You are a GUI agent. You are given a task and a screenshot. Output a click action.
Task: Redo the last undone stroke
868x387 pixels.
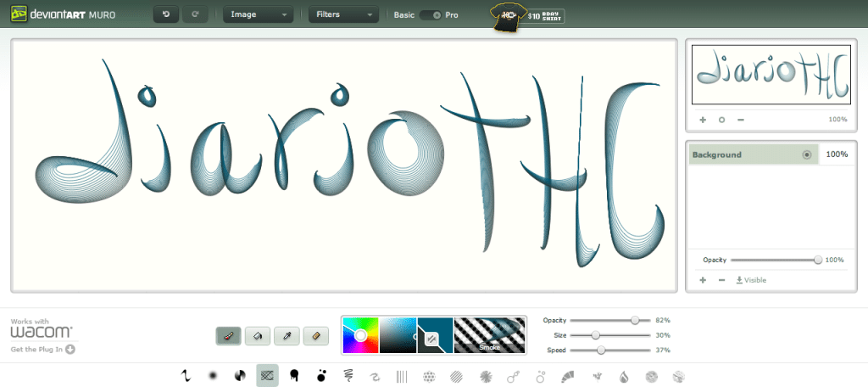(x=196, y=14)
